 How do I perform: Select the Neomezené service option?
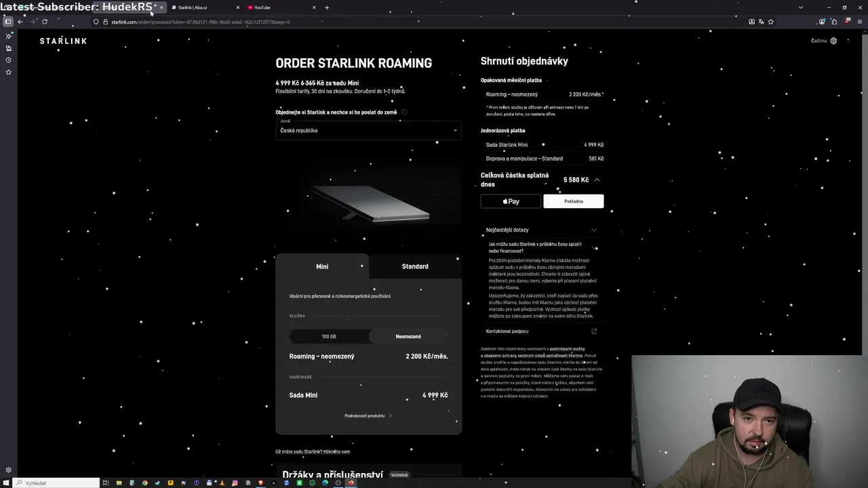coord(408,336)
